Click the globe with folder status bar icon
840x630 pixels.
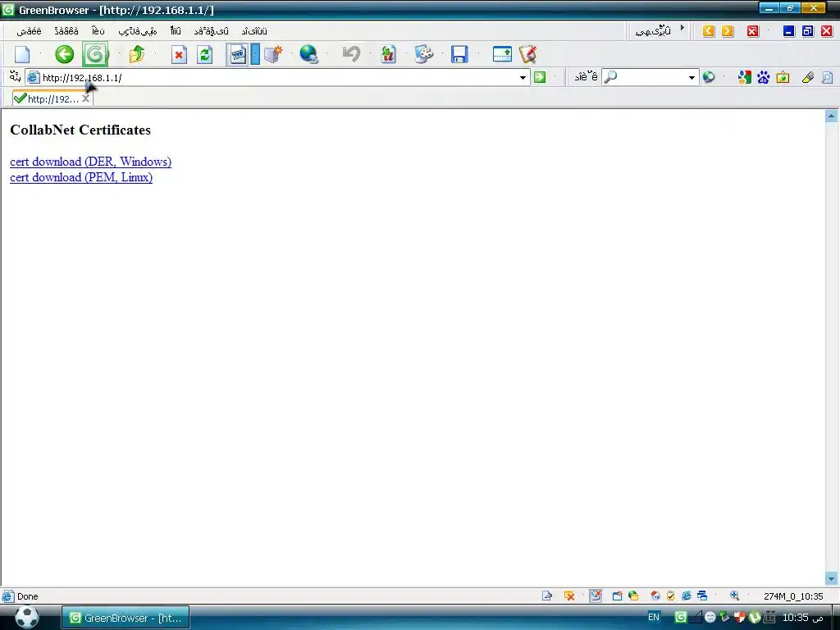tap(633, 596)
